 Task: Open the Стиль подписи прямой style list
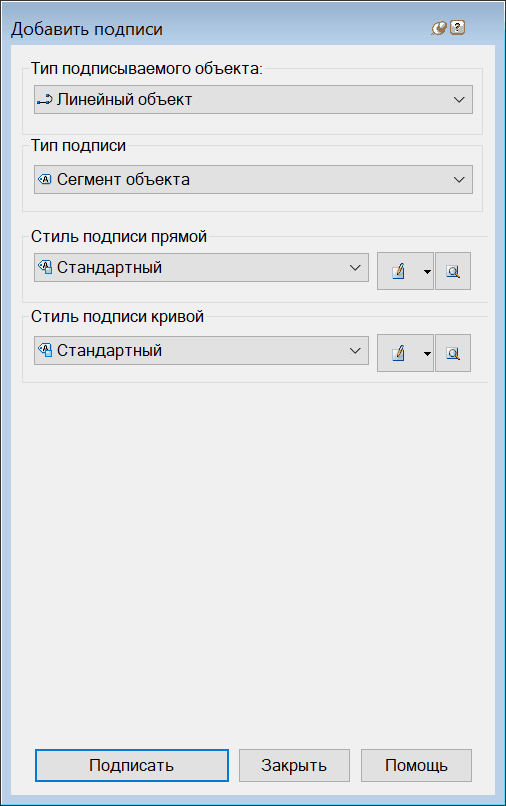(202, 267)
